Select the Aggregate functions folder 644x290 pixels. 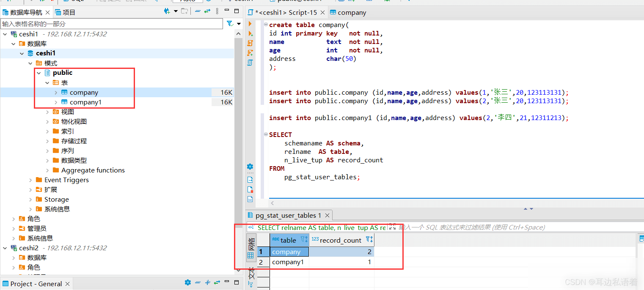click(93, 170)
